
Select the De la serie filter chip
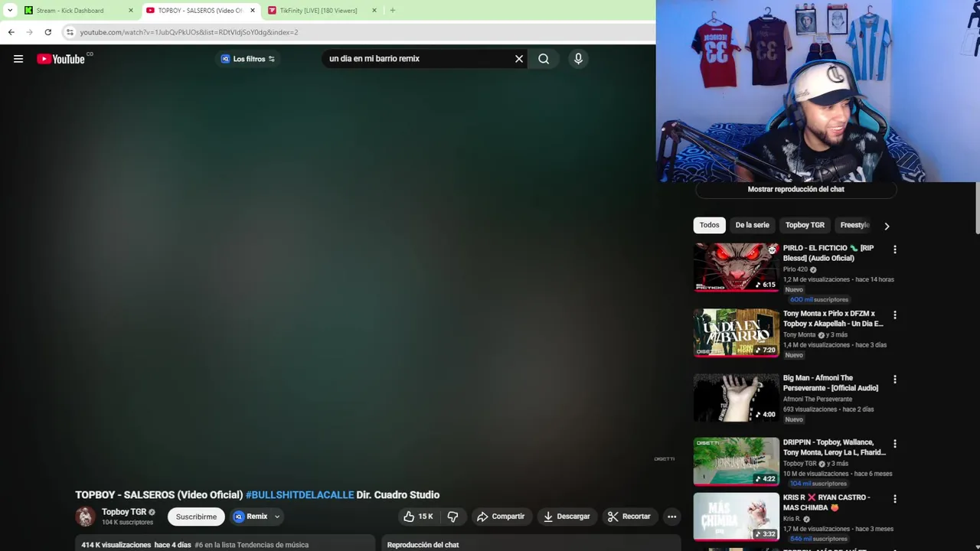(752, 225)
